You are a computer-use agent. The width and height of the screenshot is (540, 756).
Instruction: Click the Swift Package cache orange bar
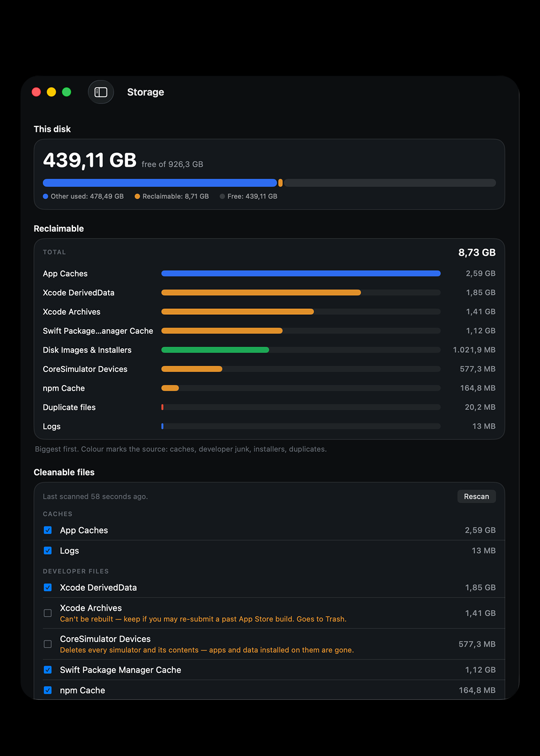pos(222,331)
